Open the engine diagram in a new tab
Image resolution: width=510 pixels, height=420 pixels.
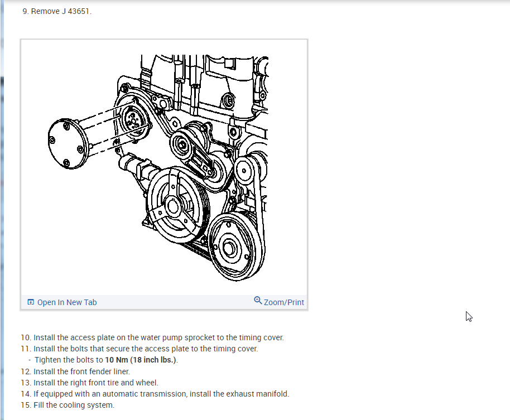point(66,302)
